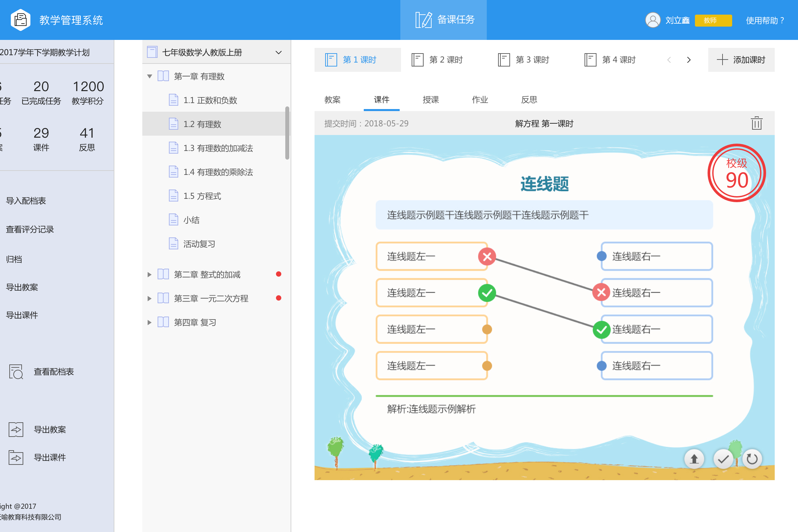Expand the 第三章 一元二次方程 chapter
This screenshot has width=798, height=532.
pyautogui.click(x=149, y=299)
